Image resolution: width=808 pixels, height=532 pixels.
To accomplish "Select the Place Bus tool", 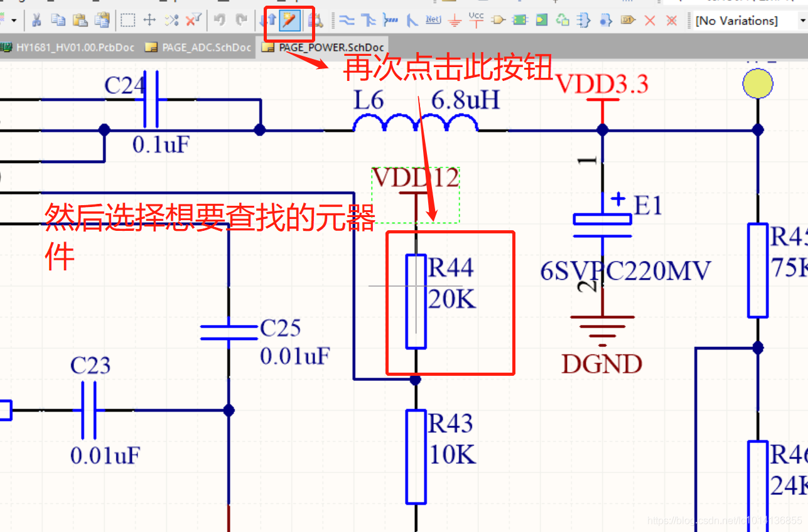I will pyautogui.click(x=369, y=20).
